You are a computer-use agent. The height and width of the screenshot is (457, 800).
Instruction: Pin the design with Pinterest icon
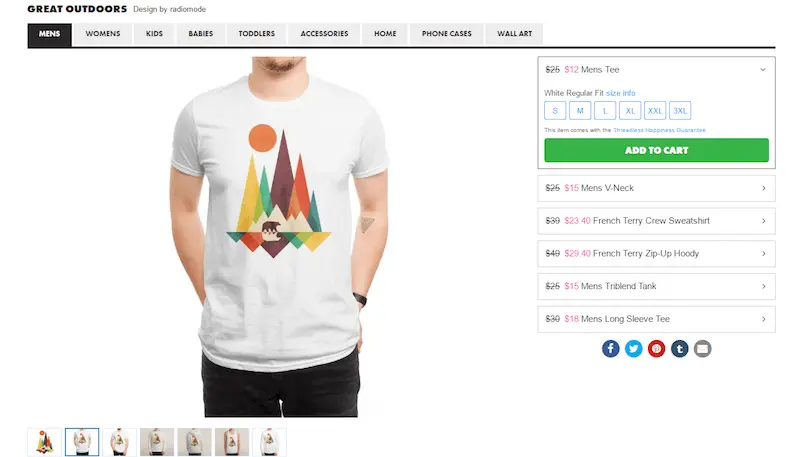click(656, 349)
